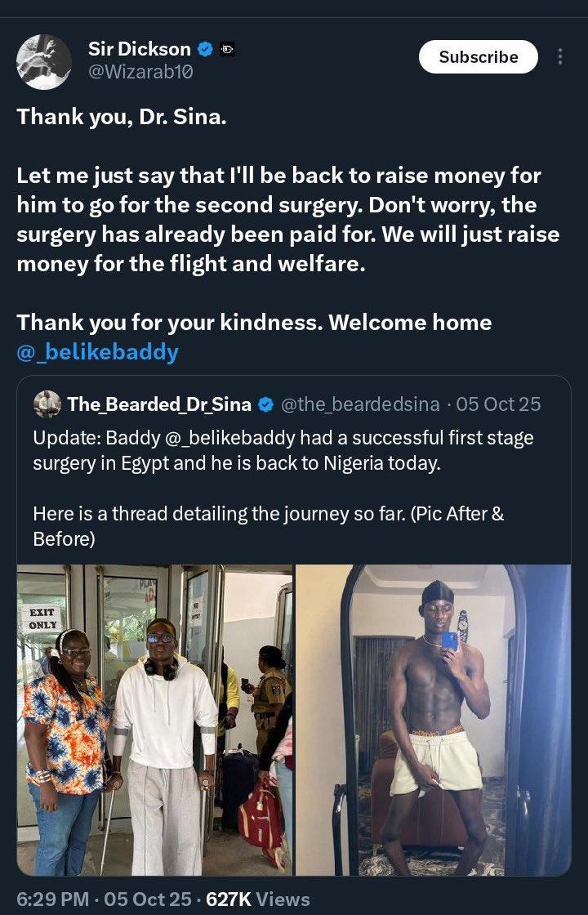
Task: Open quoted tweet's 05 Oct 25 date
Action: click(499, 404)
